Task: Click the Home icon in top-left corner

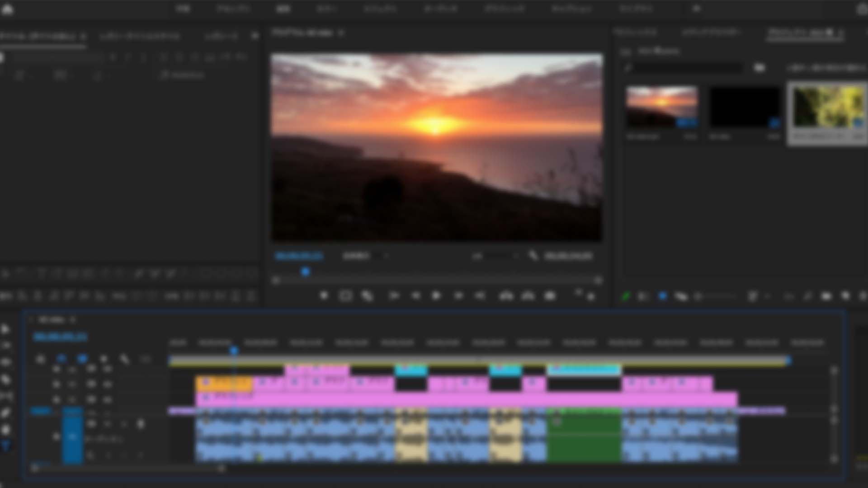Action: pos(7,9)
